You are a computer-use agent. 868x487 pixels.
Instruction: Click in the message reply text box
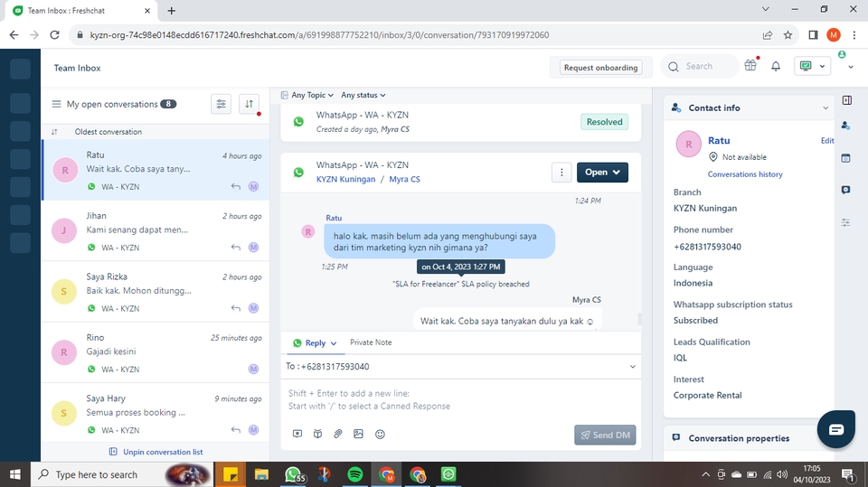460,400
